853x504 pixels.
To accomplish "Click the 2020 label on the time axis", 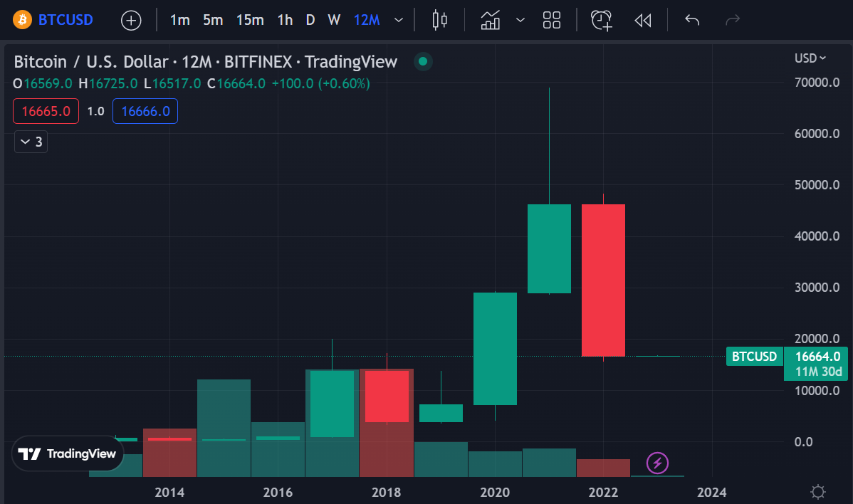I will click(x=495, y=493).
